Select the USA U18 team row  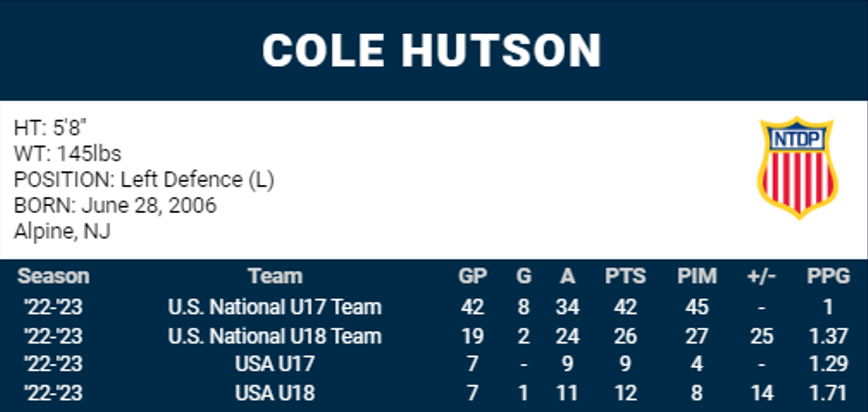(275, 393)
